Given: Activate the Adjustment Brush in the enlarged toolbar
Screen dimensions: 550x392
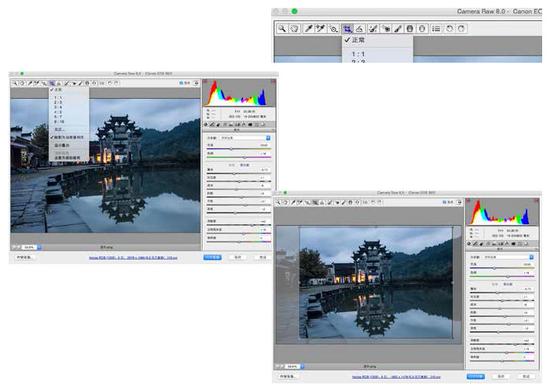Looking at the screenshot, I should click(x=398, y=28).
